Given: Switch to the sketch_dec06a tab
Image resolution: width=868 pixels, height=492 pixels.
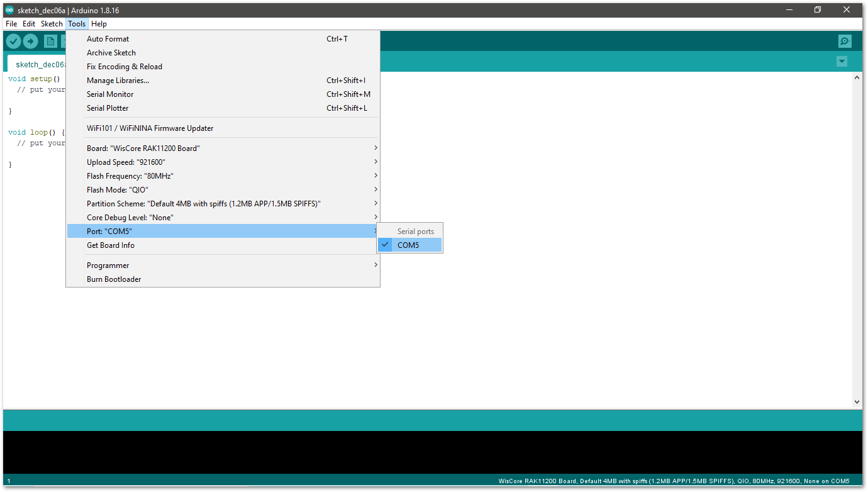Looking at the screenshot, I should (x=38, y=64).
